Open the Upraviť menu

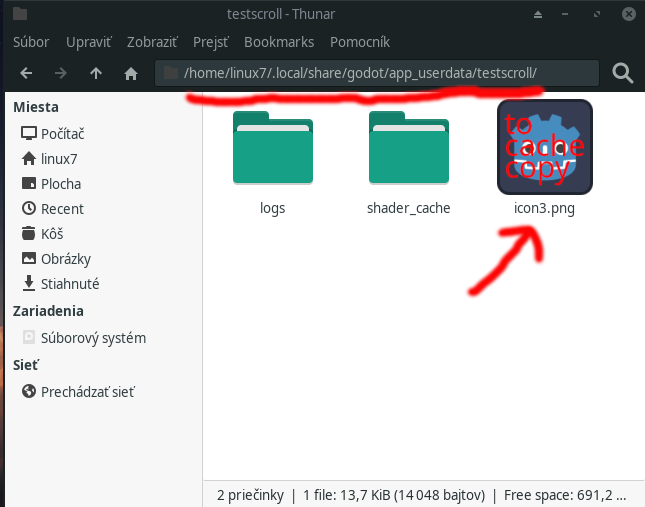[87, 42]
